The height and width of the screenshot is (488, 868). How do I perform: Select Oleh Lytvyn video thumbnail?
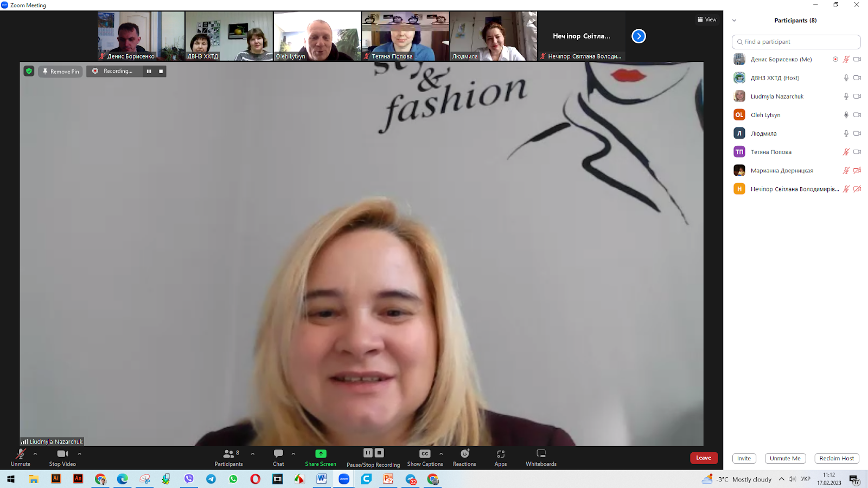[317, 36]
